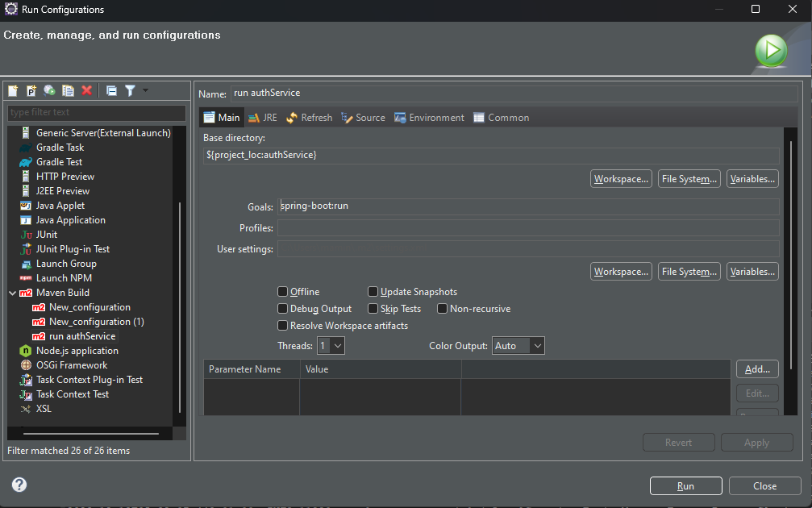Click the Help question mark icon
812x508 pixels.
pos(19,485)
